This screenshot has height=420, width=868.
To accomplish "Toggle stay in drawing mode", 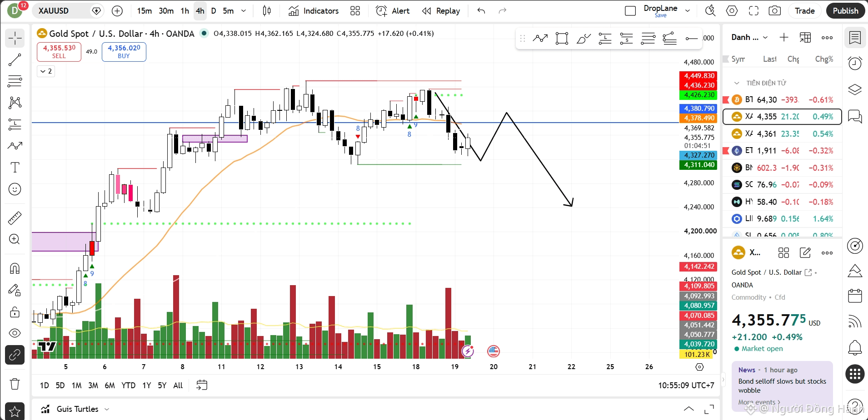I will pyautogui.click(x=15, y=290).
